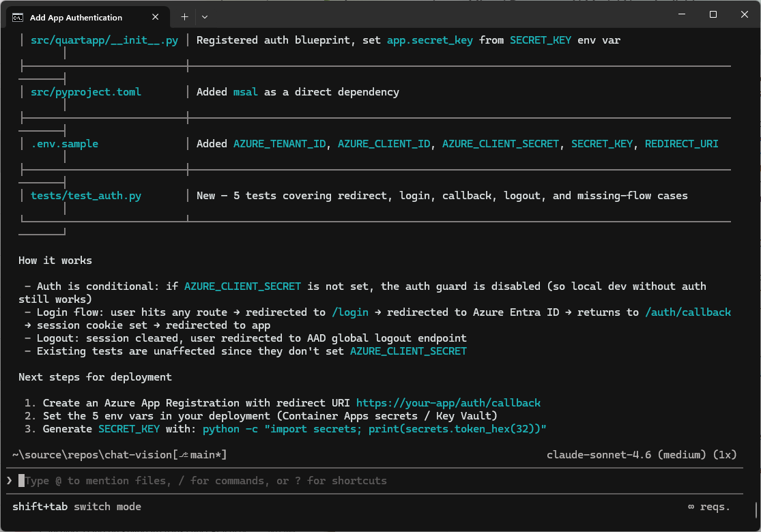Screen dimensions: 761x532
Task: Click the https://your-app/auth/callback URL
Action: tap(448, 402)
